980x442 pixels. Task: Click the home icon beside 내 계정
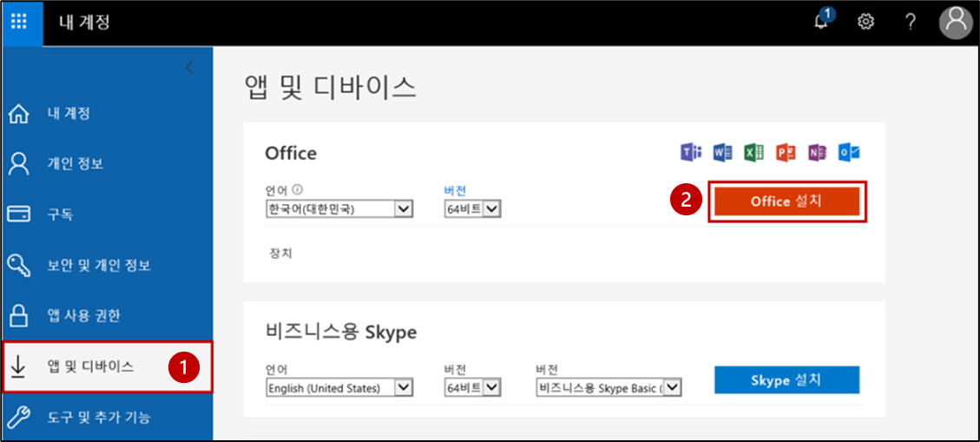(19, 115)
